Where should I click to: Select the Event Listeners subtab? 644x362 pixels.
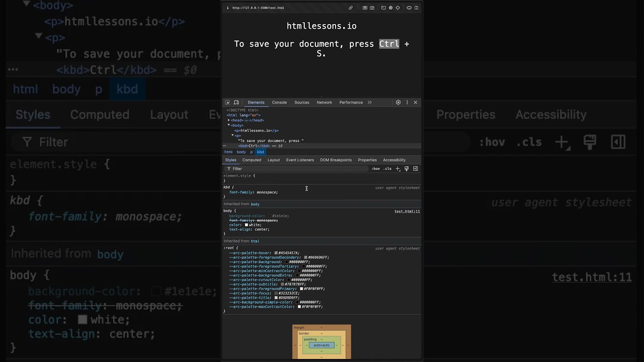(300, 160)
